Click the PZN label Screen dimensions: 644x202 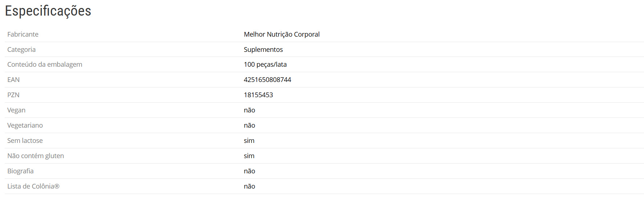coord(13,95)
